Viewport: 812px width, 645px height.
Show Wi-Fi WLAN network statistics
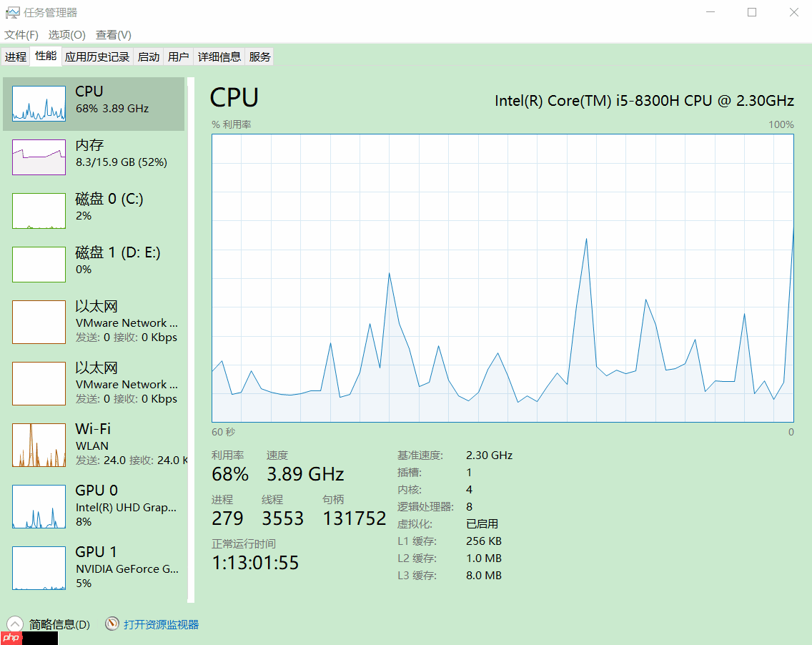click(93, 444)
